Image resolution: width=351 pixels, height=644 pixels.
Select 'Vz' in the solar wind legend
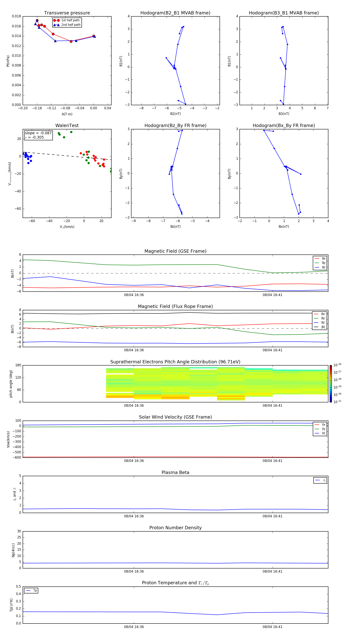(x=320, y=433)
